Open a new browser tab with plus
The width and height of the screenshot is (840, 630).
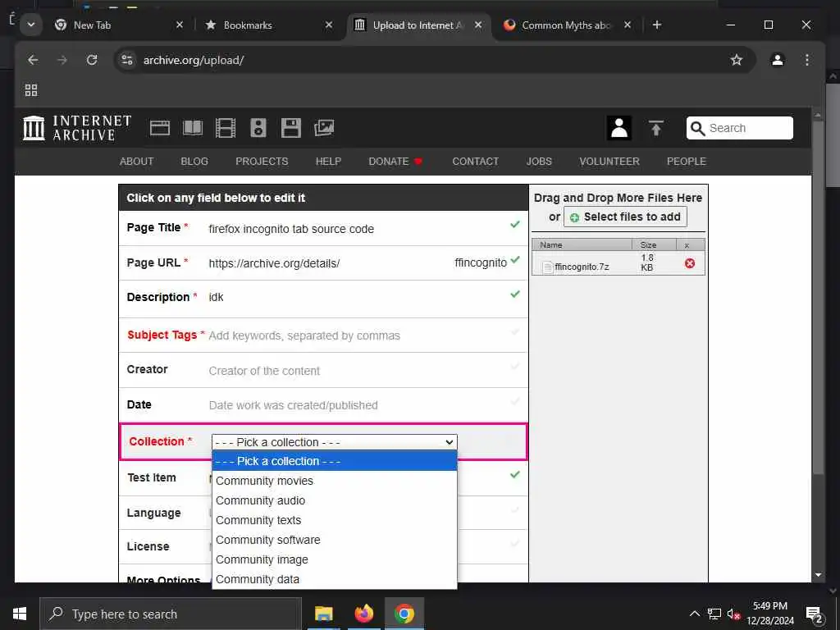pos(657,25)
